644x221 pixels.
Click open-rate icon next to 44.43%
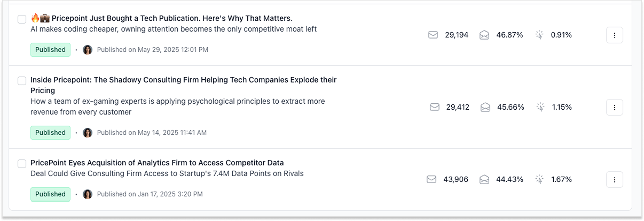(484, 179)
